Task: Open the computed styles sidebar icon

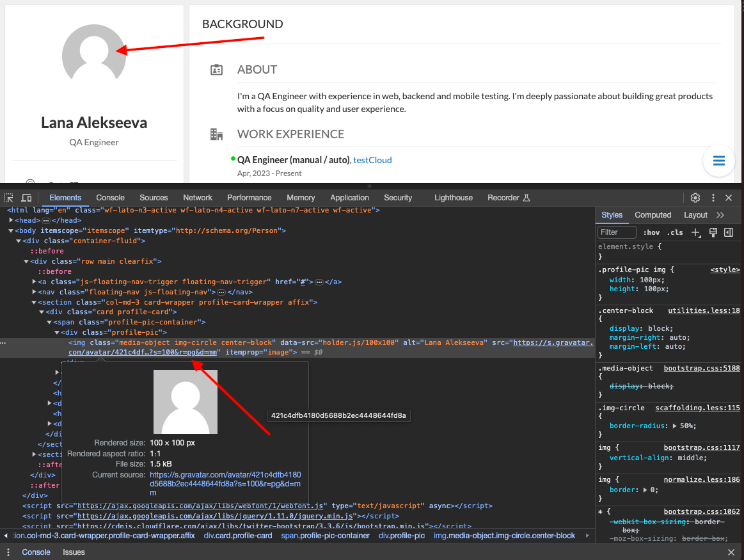Action: 728,232
